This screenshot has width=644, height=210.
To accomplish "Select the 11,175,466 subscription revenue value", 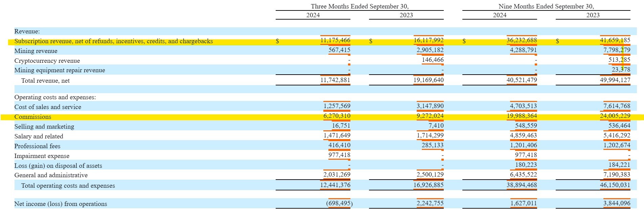I will click(335, 41).
